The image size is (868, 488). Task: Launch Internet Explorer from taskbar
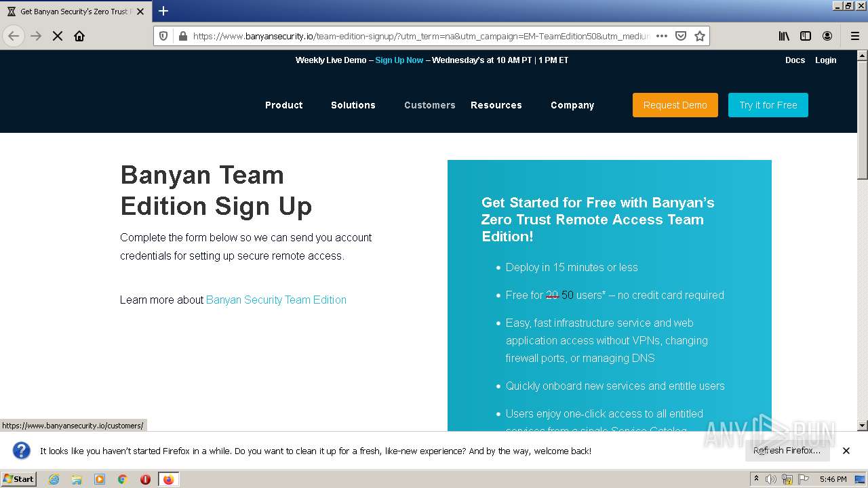54,479
